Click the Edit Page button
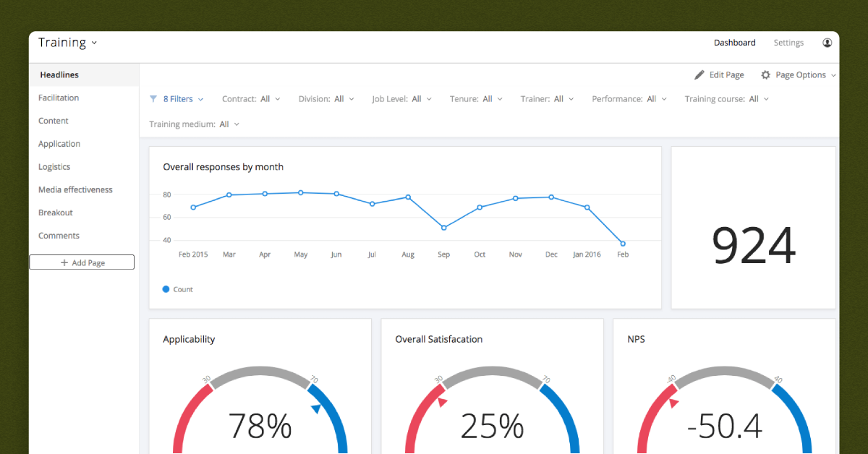The width and height of the screenshot is (868, 454). click(719, 75)
